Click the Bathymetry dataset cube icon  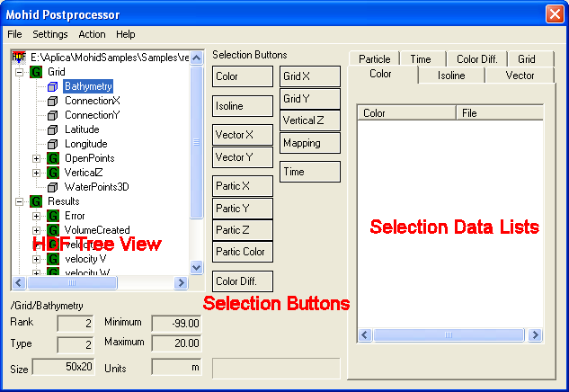52,86
